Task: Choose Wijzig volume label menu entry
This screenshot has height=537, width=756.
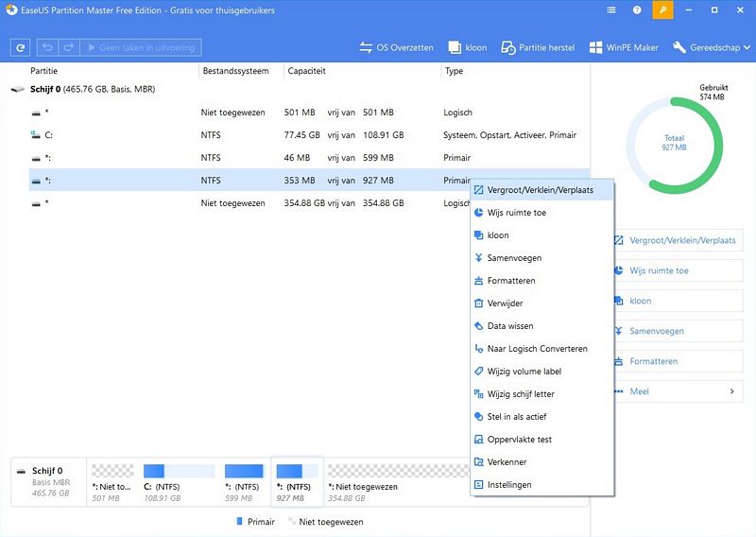Action: coord(541,372)
